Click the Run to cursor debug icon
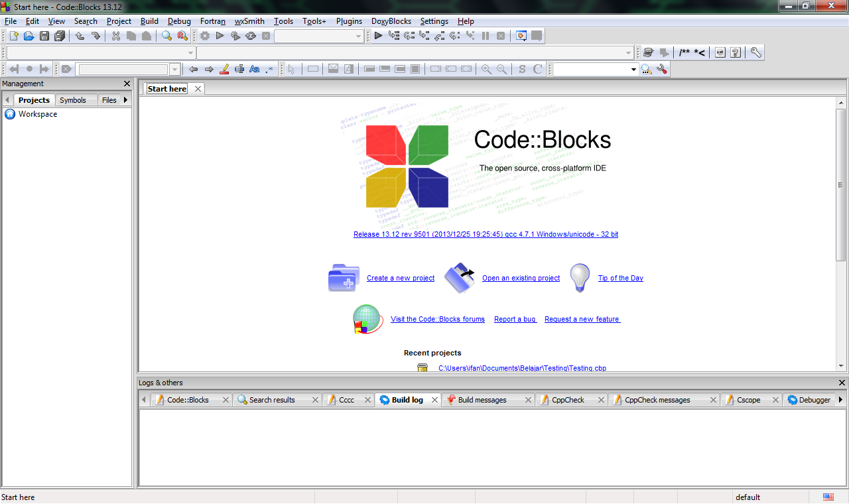 pyautogui.click(x=394, y=36)
